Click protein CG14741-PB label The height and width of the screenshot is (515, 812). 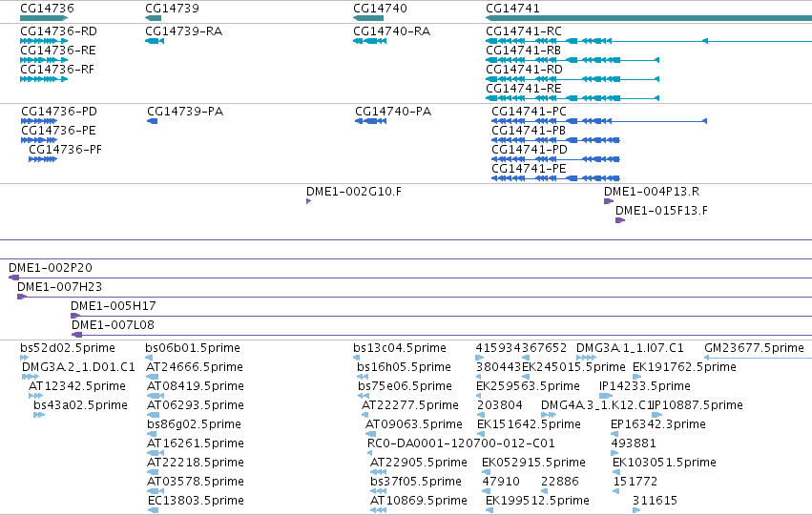(529, 131)
